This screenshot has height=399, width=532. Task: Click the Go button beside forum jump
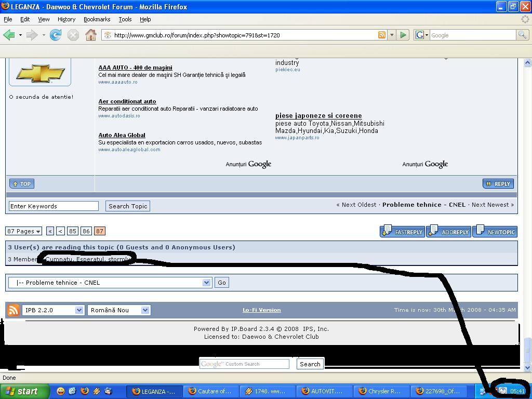click(222, 283)
